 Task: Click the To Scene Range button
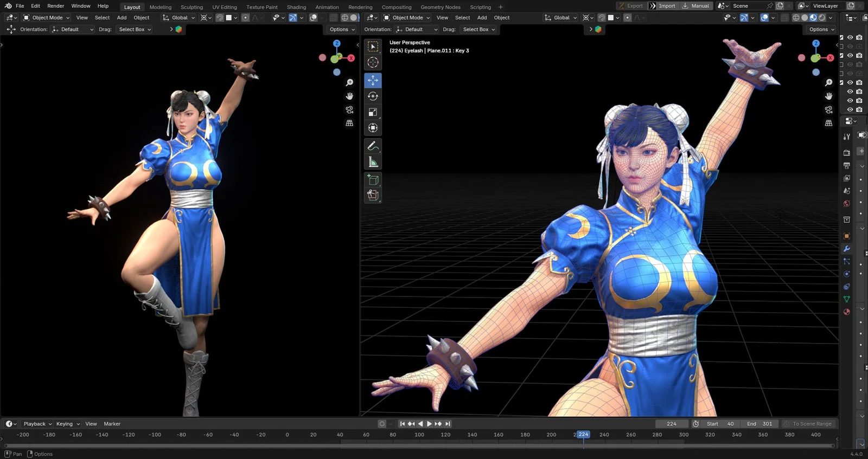click(x=808, y=424)
